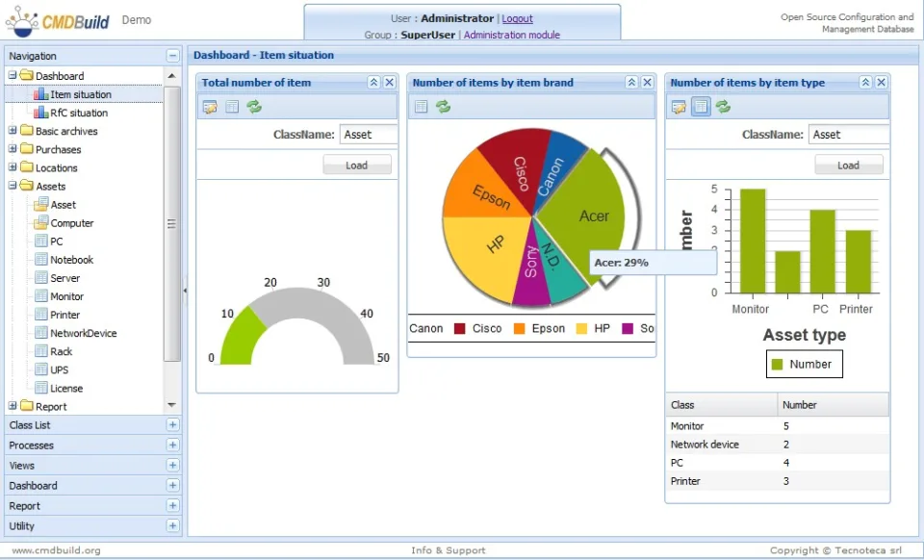Collapse the Total number of item panel
The width and height of the screenshot is (924, 560).
[x=373, y=83]
